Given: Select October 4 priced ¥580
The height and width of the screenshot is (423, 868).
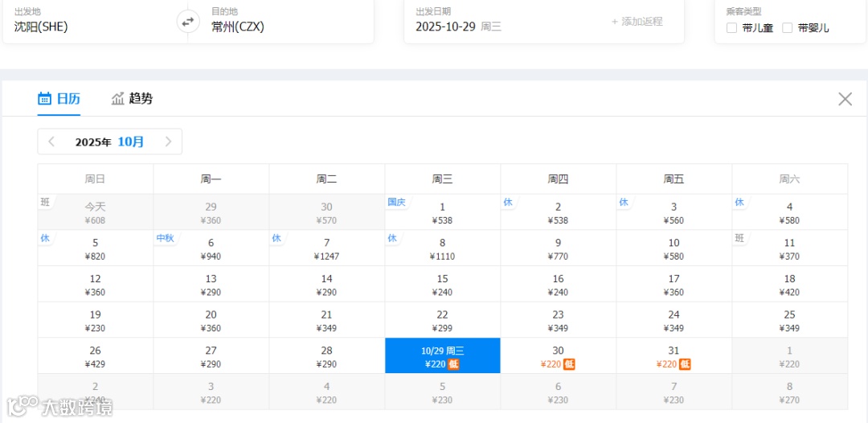Looking at the screenshot, I should pyautogui.click(x=790, y=212).
